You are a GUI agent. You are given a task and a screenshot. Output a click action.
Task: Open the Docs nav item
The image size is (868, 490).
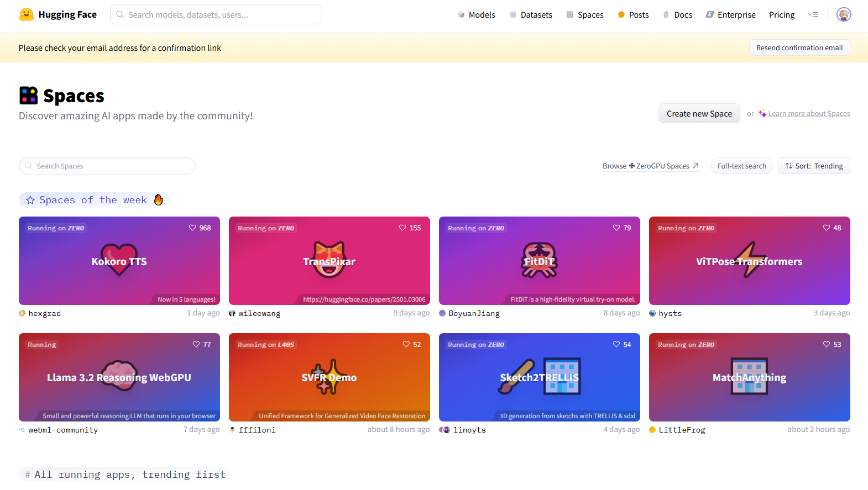click(677, 15)
